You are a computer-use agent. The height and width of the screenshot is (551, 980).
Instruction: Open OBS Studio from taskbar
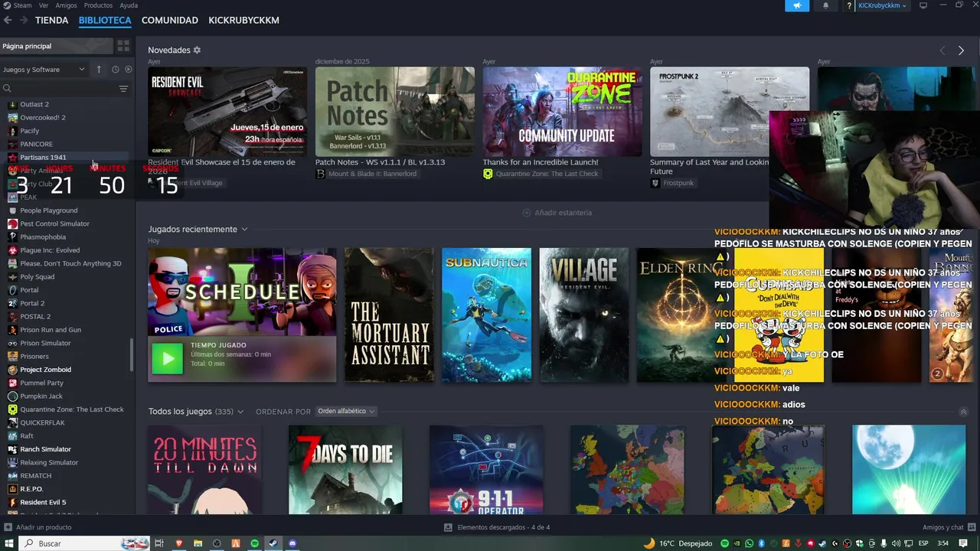pyautogui.click(x=217, y=543)
